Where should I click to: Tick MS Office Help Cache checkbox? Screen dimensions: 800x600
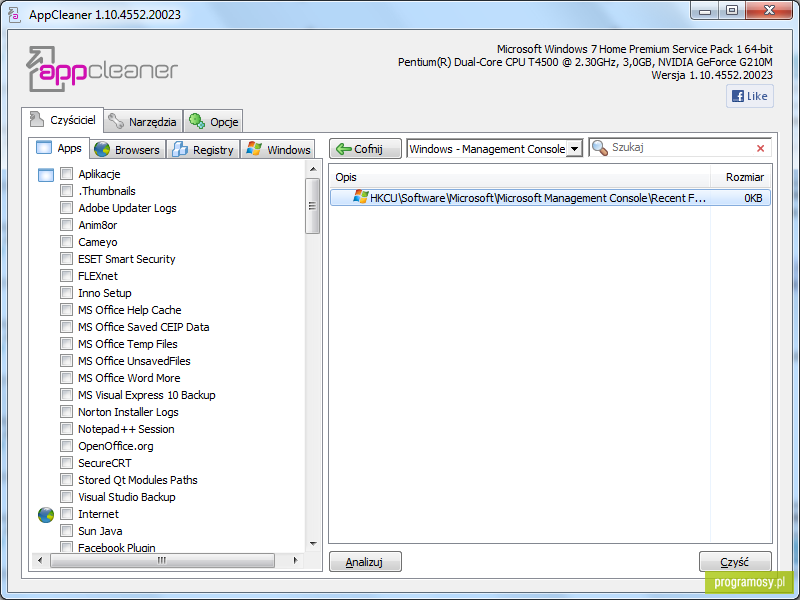[x=66, y=310]
